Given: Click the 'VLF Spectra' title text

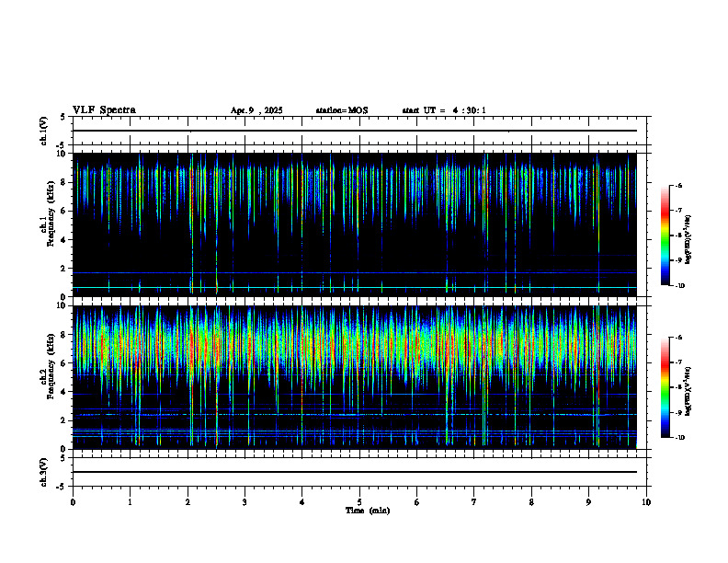Looking at the screenshot, I should tap(104, 110).
